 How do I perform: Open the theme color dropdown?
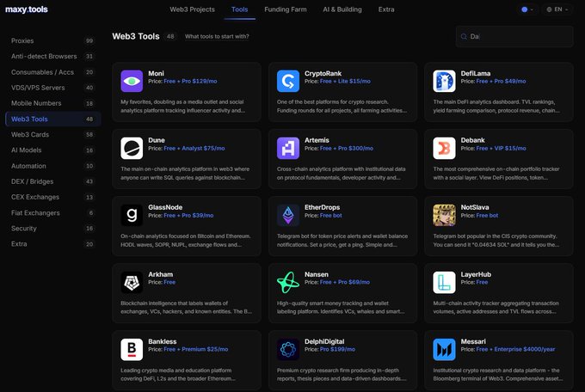click(526, 9)
